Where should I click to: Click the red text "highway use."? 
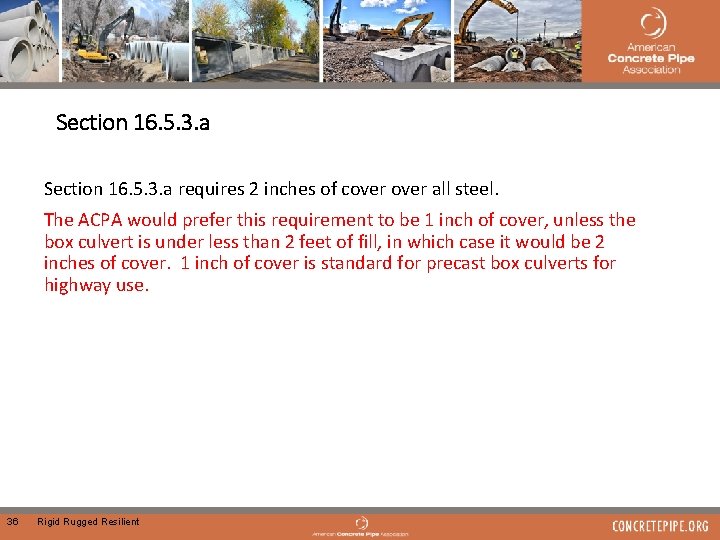pos(96,286)
